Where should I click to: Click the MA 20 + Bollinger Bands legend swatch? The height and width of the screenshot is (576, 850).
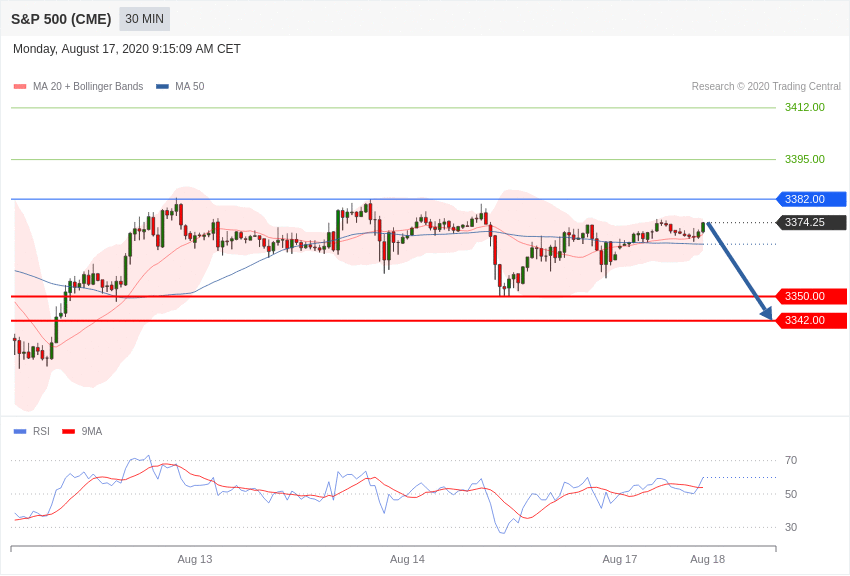click(20, 87)
